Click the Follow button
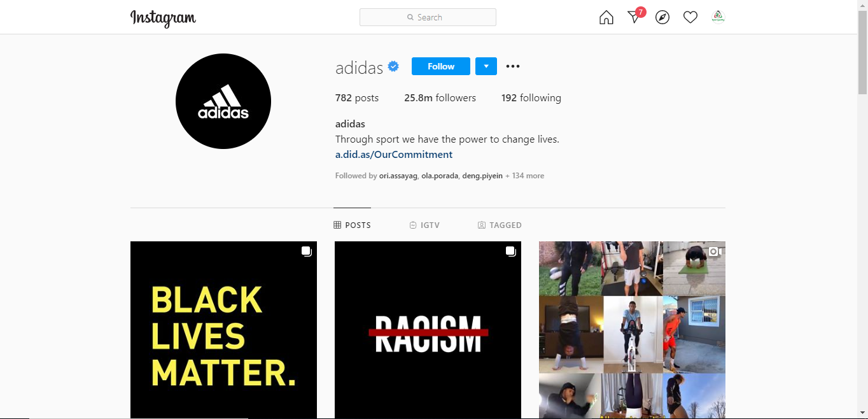The image size is (868, 419). [441, 66]
